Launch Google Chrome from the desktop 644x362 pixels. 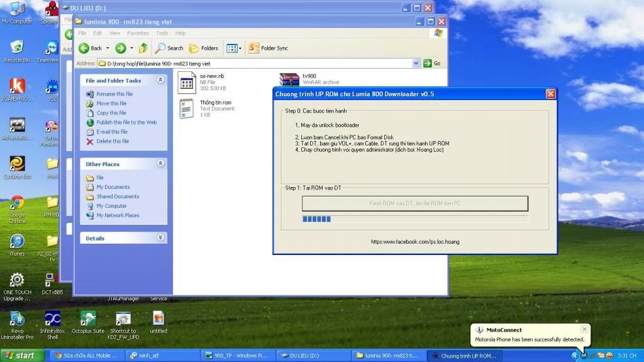point(17,210)
